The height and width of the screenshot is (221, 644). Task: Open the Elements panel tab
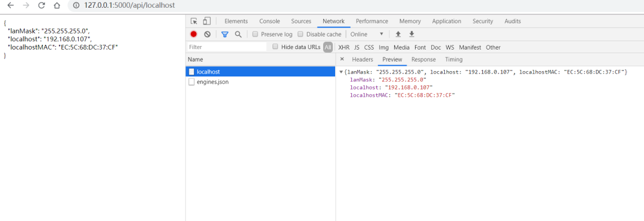pyautogui.click(x=236, y=21)
